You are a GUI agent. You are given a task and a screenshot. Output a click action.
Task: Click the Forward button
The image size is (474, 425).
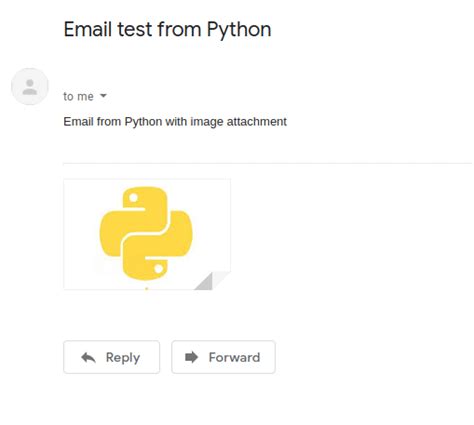[223, 357]
